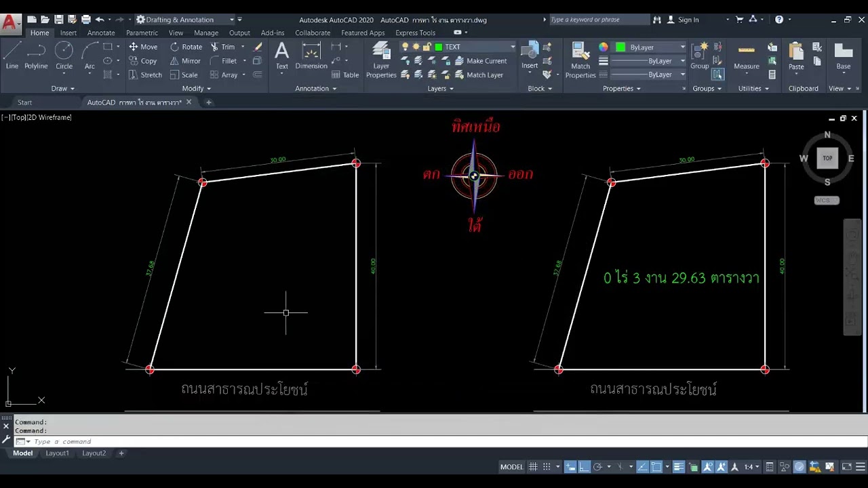
Task: Expand the Layers panel
Action: 441,88
